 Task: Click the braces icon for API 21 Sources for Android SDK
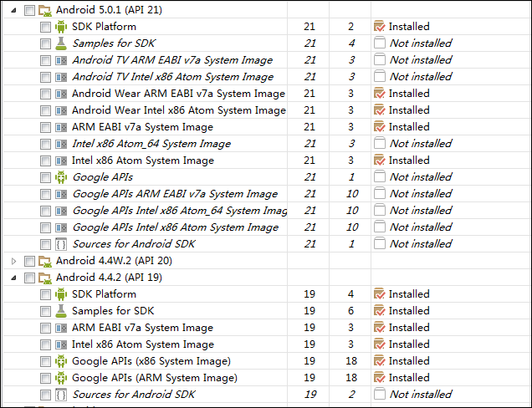point(60,244)
